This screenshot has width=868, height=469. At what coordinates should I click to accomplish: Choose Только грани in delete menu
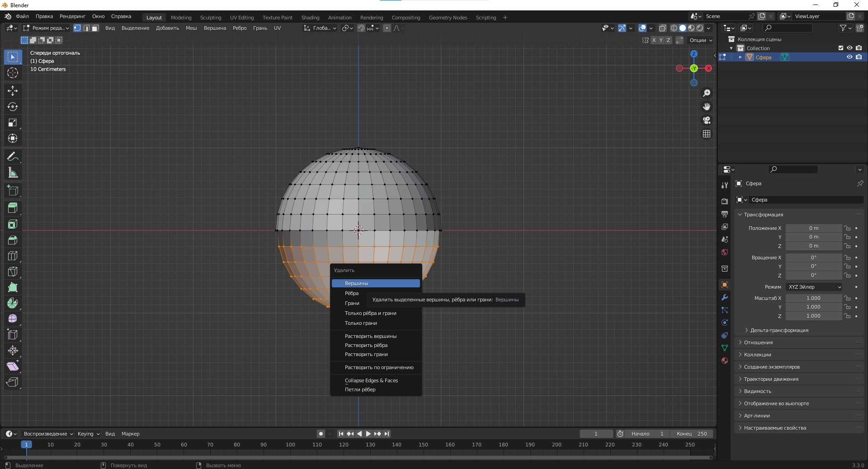(x=376, y=323)
